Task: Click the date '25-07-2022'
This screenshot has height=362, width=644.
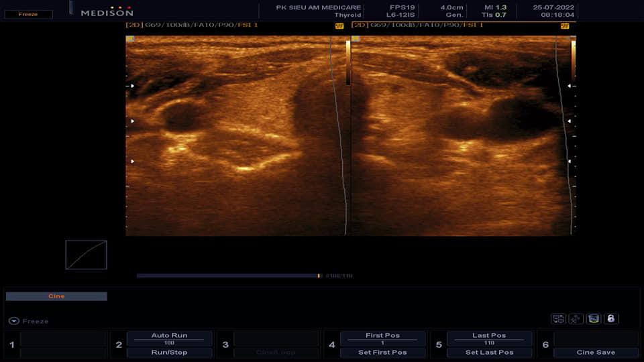Action: coord(553,7)
